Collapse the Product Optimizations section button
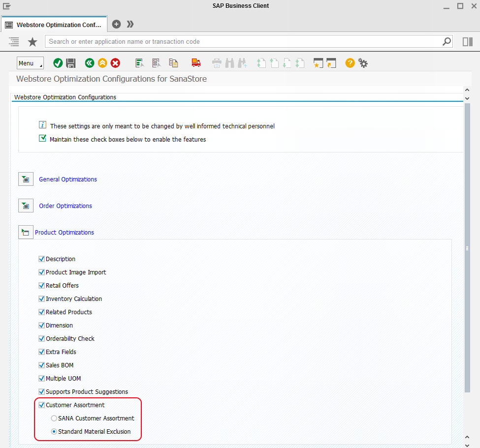480x448 pixels. tap(26, 233)
